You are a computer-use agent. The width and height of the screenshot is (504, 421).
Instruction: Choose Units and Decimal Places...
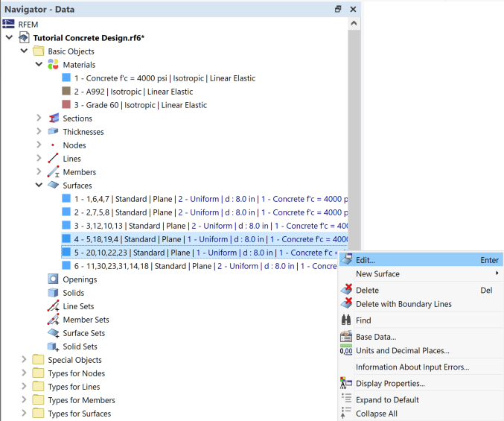click(421, 350)
